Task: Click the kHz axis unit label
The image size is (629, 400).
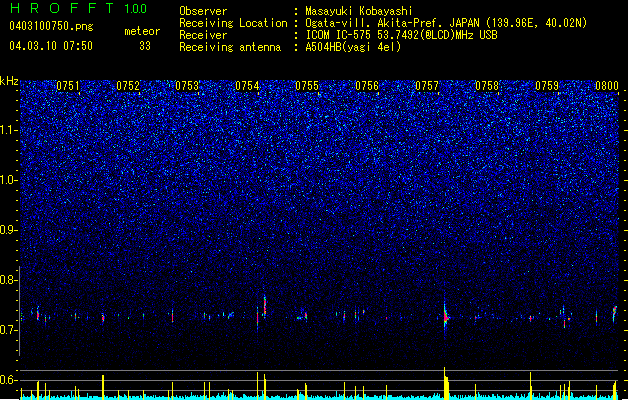Action: click(9, 81)
